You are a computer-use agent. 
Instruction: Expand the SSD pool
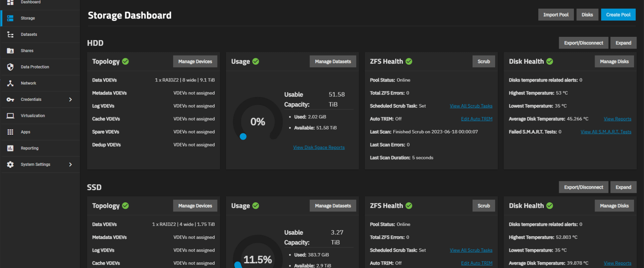pos(623,187)
